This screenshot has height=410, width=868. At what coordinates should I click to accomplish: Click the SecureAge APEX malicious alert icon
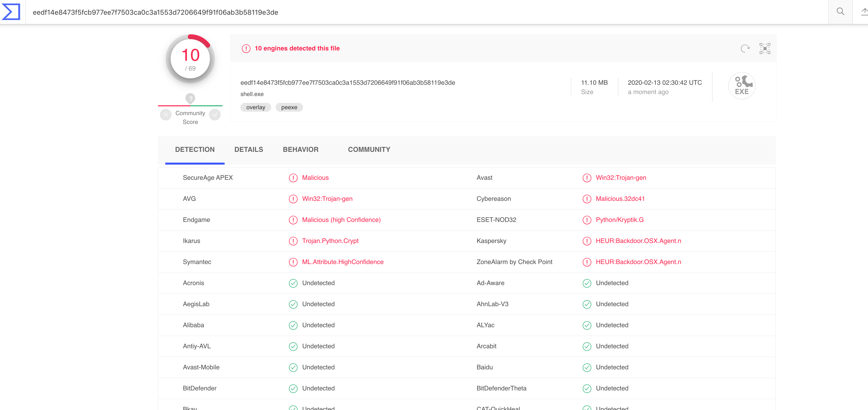click(x=293, y=178)
